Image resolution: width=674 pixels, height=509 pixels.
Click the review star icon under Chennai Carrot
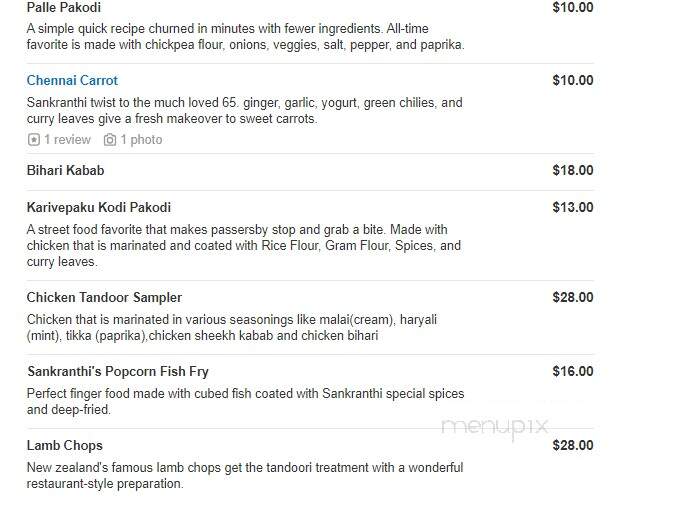[x=34, y=140]
